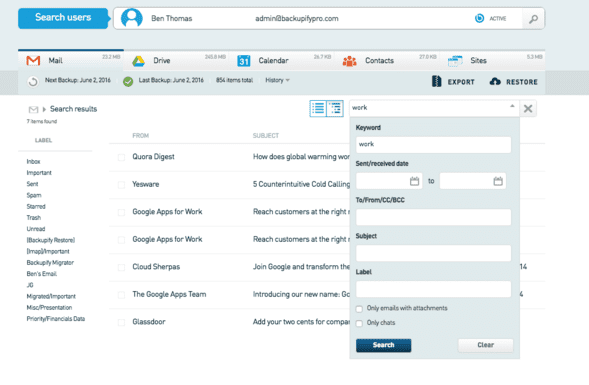The width and height of the screenshot is (589, 385).
Task: Open the Mail tab
Action: pos(71,60)
